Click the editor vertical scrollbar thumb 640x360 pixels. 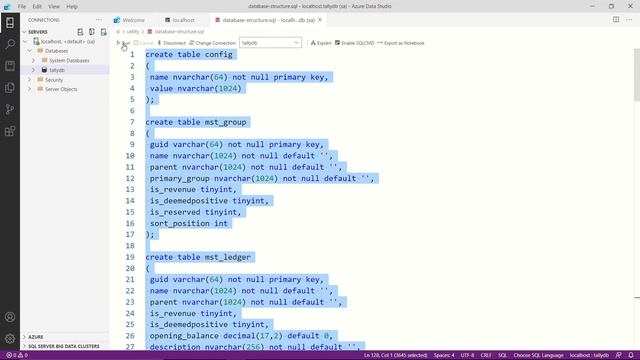point(637,74)
